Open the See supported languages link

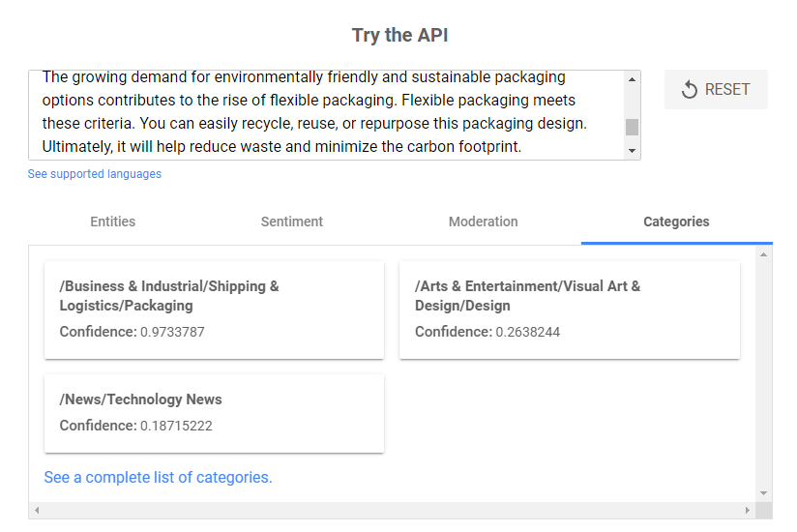pyautogui.click(x=95, y=174)
